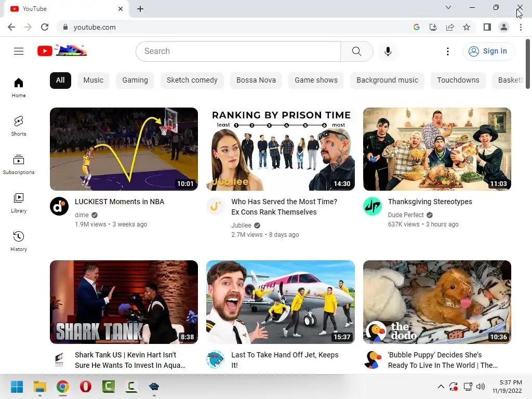532x399 pixels.
Task: Open Who Has Served the Most Time title
Action: tap(284, 207)
